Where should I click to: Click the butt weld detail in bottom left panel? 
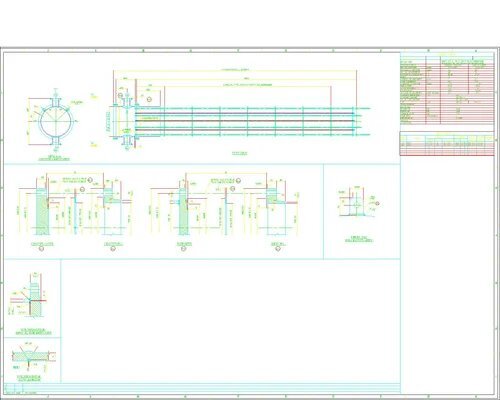pyautogui.click(x=33, y=357)
